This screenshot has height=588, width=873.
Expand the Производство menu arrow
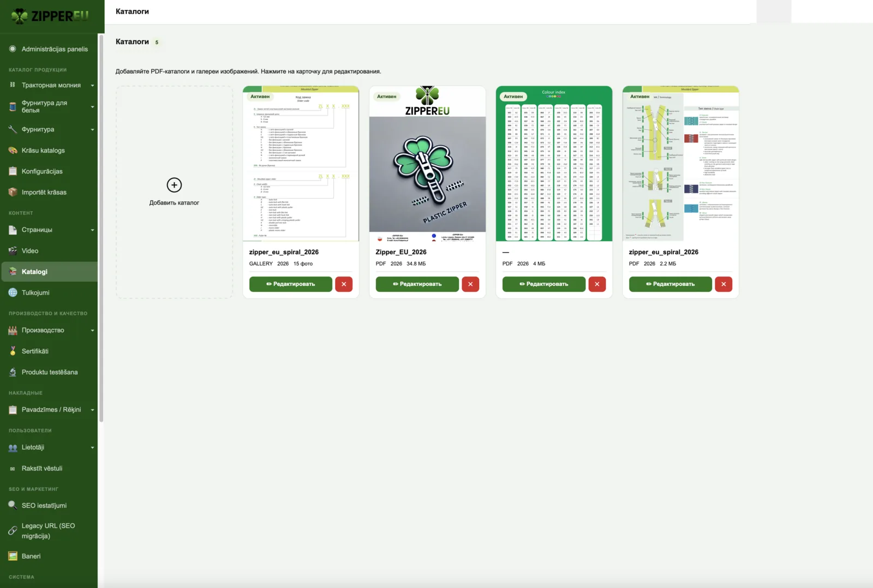click(x=92, y=331)
